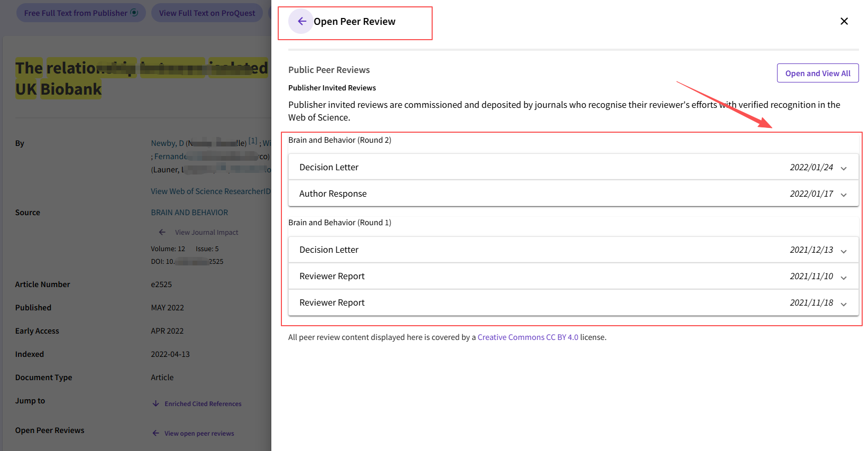This screenshot has width=868, height=451.
Task: Click Free Full Text from Publisher button
Action: point(75,13)
